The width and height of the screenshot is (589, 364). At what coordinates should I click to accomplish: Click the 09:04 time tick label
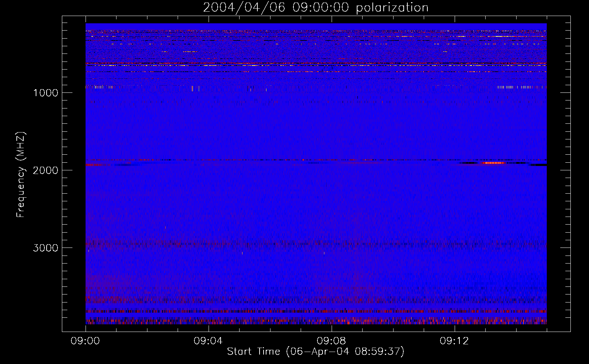pyautogui.click(x=208, y=341)
